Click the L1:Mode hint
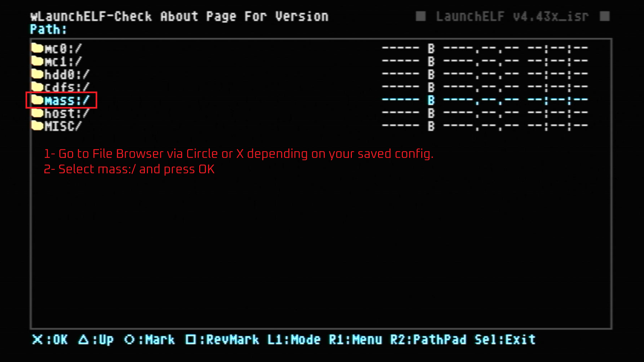Image resolution: width=644 pixels, height=362 pixels. [x=294, y=340]
